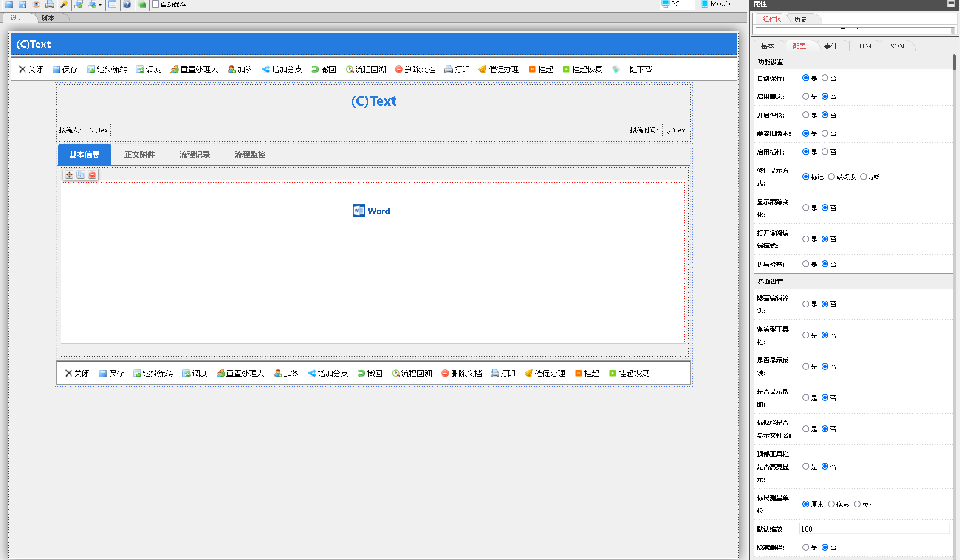Screen dimensions: 960x560
Task: Switch to the 脚本 tab
Action: 48,18
